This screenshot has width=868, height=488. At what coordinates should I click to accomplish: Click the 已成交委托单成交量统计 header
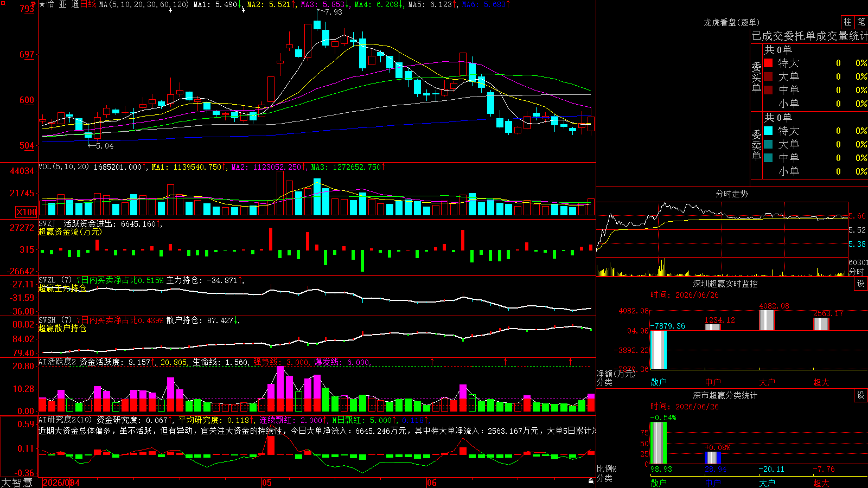click(x=809, y=36)
